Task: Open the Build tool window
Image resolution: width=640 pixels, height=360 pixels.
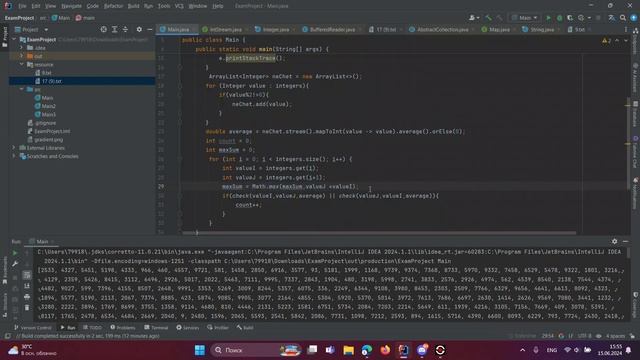Action: [245, 327]
